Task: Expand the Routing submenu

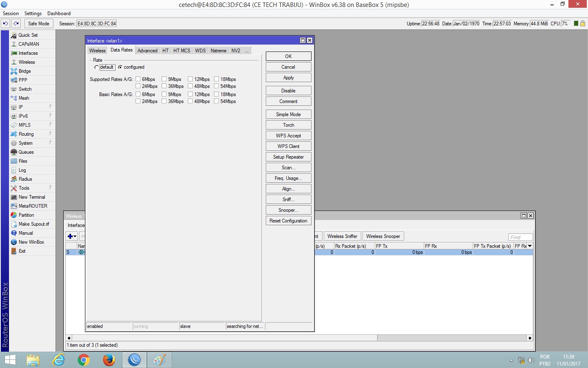Action: 51,134
